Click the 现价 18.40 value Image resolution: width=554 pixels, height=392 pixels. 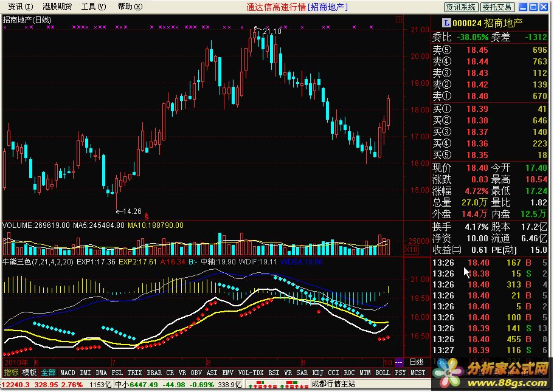tap(477, 168)
